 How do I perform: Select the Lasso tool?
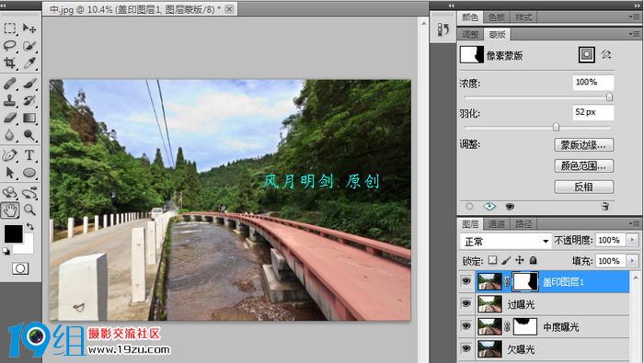pos(10,46)
